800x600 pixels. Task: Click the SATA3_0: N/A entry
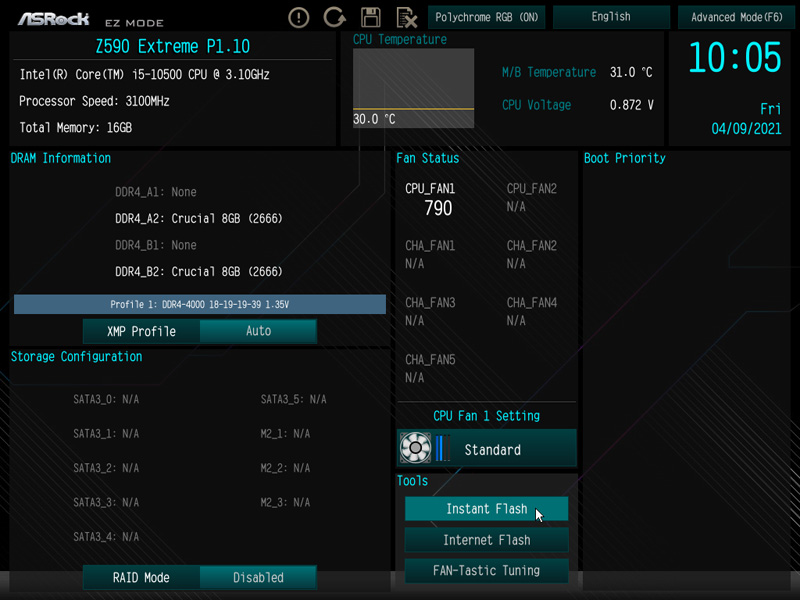(x=106, y=399)
